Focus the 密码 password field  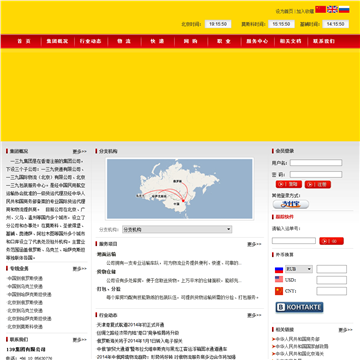(316, 174)
